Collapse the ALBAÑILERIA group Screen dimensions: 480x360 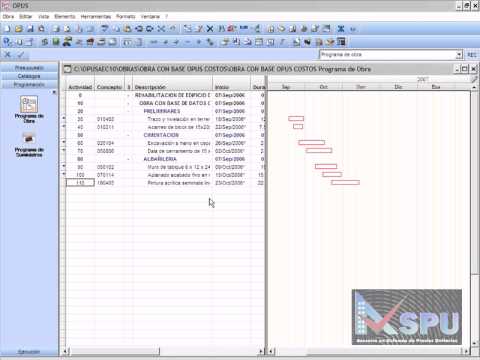(128, 159)
